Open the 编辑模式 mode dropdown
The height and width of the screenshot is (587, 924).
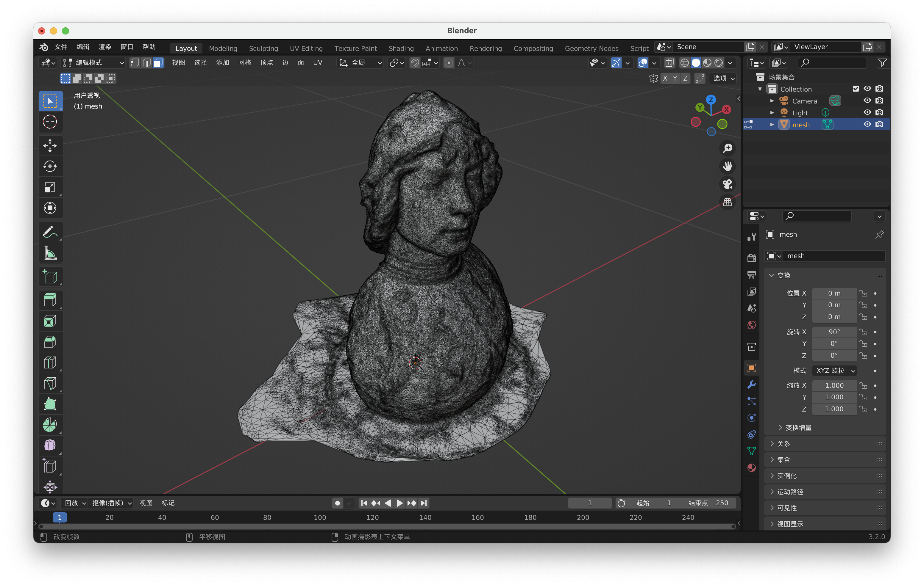click(94, 62)
